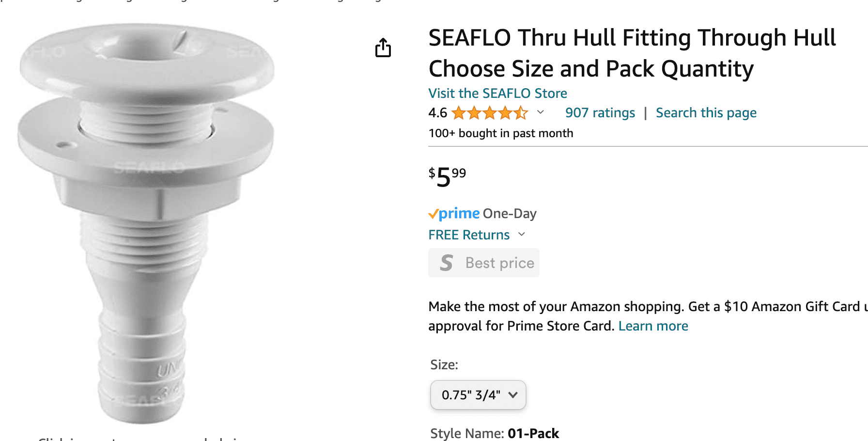The image size is (868, 441).
Task: Open the Size dropdown showing 0.75" 3/4"
Action: [478, 395]
